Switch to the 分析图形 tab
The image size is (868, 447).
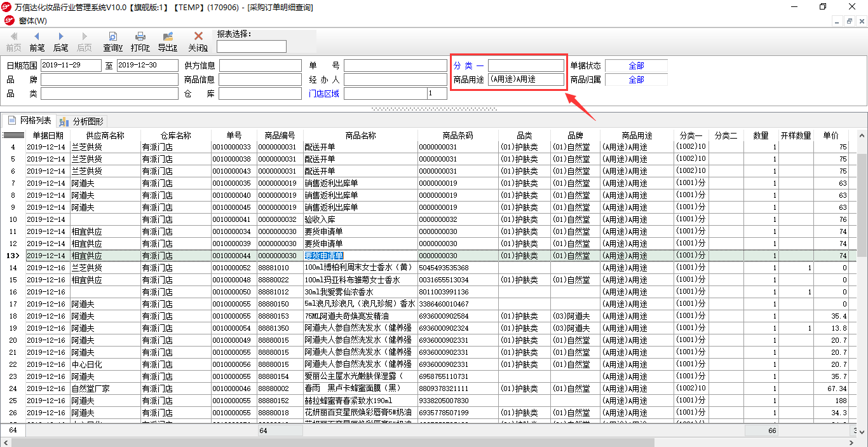pos(82,121)
